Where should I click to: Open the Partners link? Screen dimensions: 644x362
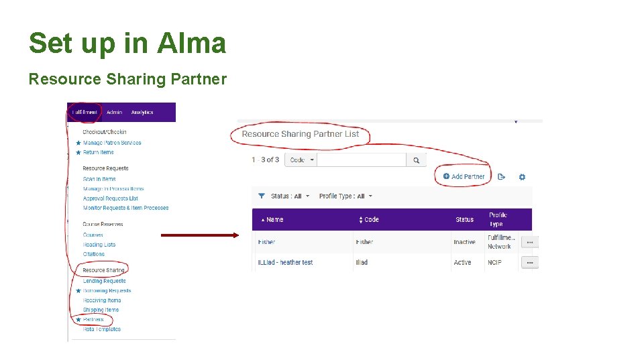click(x=93, y=319)
